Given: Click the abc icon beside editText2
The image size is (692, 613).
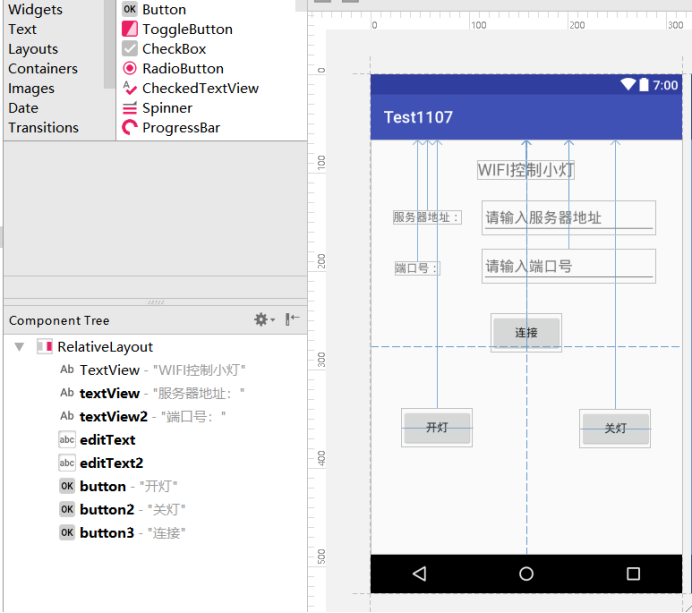Looking at the screenshot, I should (x=67, y=463).
